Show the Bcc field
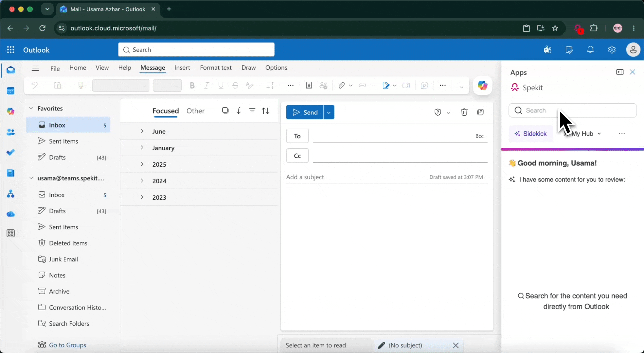 [479, 136]
